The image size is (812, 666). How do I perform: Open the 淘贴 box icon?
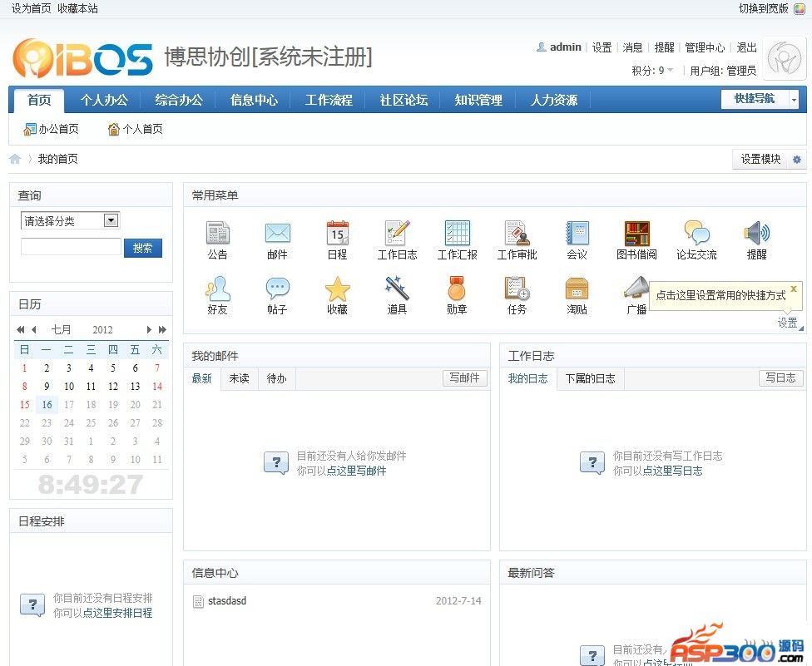[x=577, y=289]
